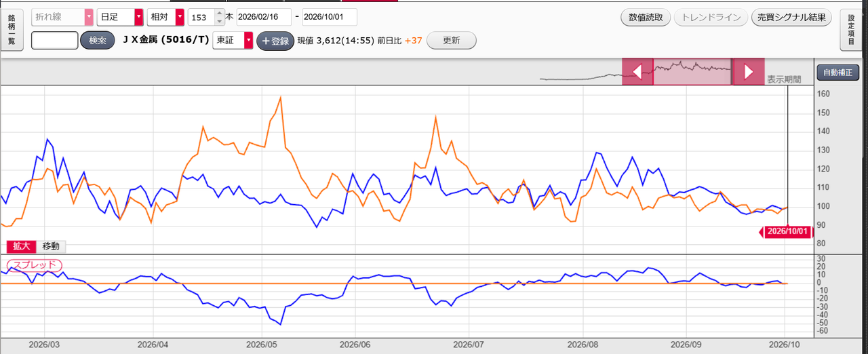Open the 設定項目 side panel
The height and width of the screenshot is (354, 868).
tap(852, 30)
